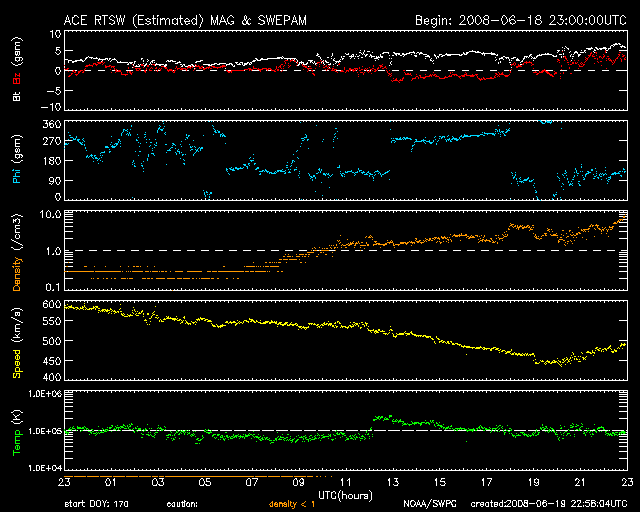The height and width of the screenshot is (512, 640).
Task: Click the '360' tick on the Phi axis
Action: 52,125
